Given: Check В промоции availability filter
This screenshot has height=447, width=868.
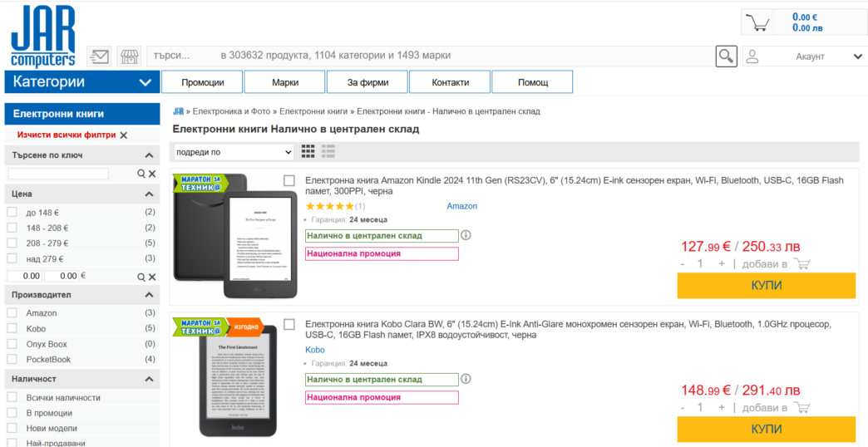Looking at the screenshot, I should (x=12, y=413).
